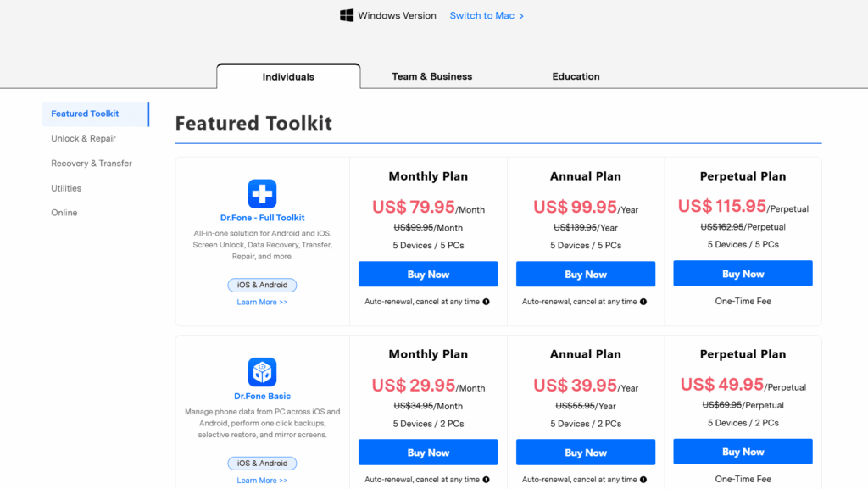868x489 pixels.
Task: Open Unlock & Repair in the sidebar
Action: click(84, 138)
